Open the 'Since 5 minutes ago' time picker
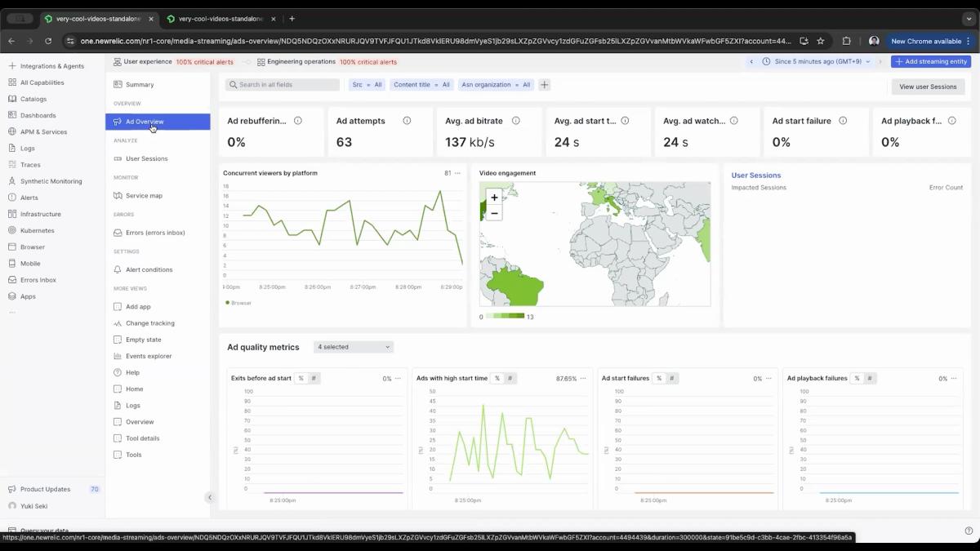Viewport: 980px width, 551px height. pyautogui.click(x=817, y=62)
